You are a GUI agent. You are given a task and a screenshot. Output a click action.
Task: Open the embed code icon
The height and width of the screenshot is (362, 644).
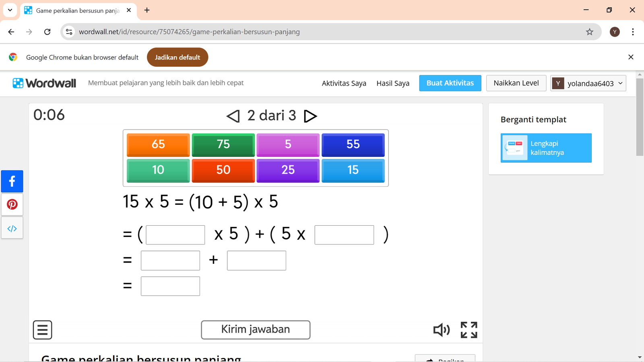pos(12,228)
